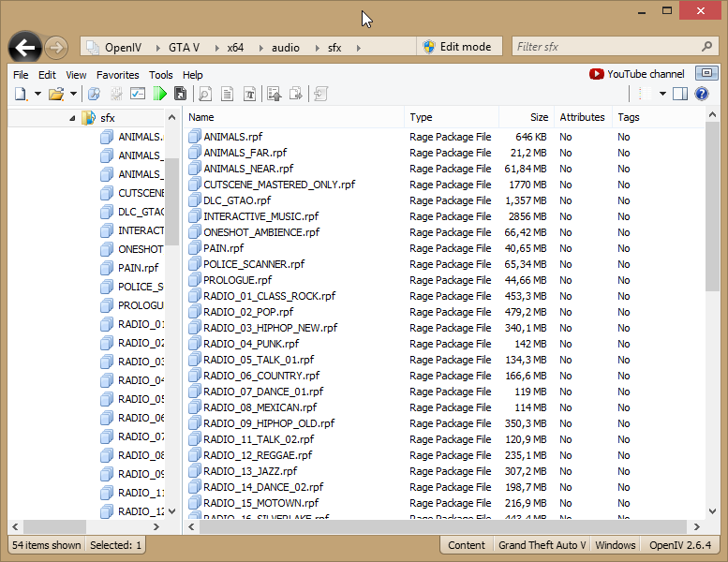
Task: Click the console window toolbar icon
Action: click(138, 94)
